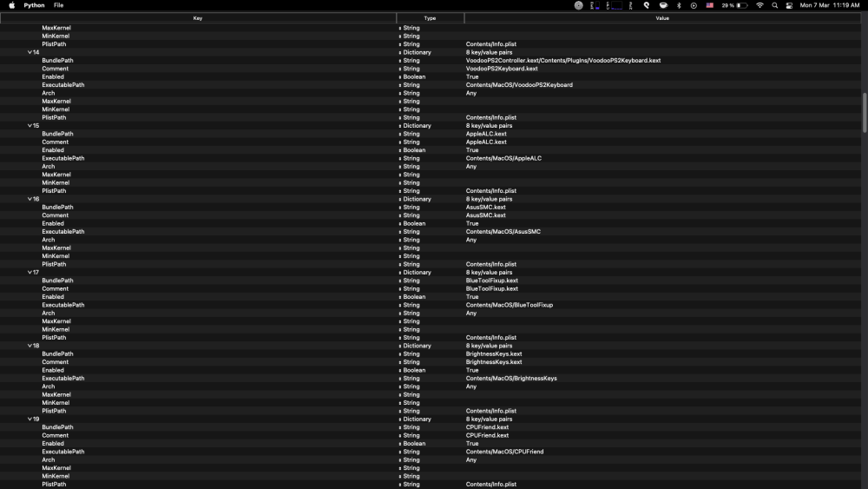Select the VoodooPS2Controller BundlePath value
868x489 pixels.
tap(563, 60)
